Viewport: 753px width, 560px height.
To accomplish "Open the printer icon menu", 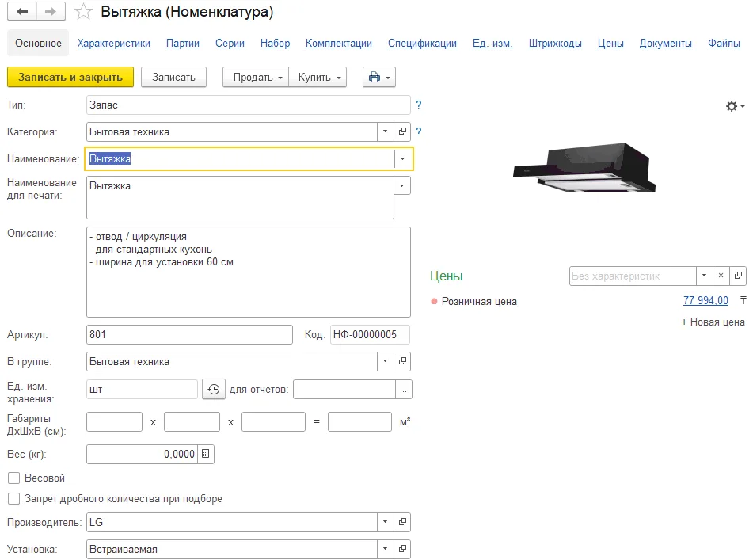I will tap(379, 78).
